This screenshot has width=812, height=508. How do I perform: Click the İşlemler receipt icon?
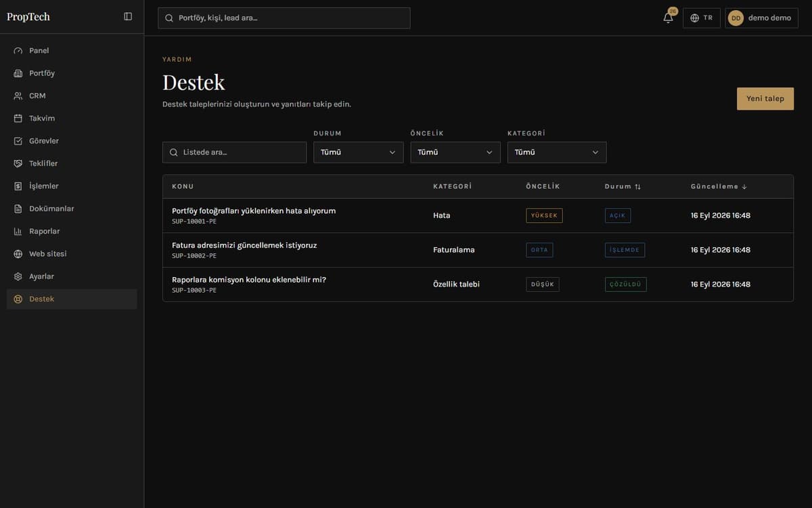[x=18, y=186]
